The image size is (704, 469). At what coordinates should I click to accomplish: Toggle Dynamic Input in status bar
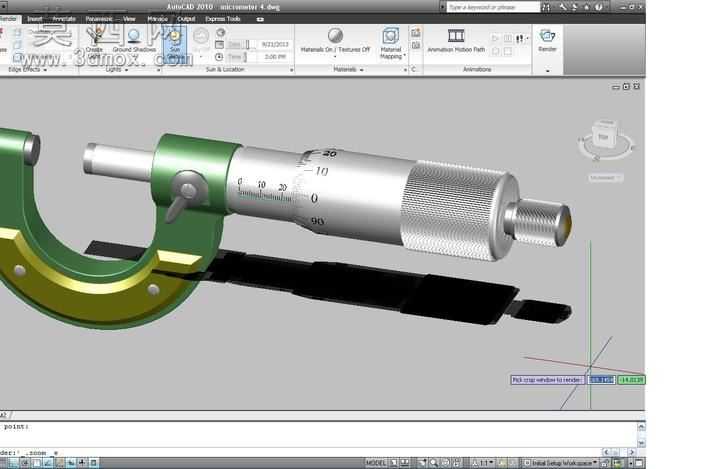71,462
